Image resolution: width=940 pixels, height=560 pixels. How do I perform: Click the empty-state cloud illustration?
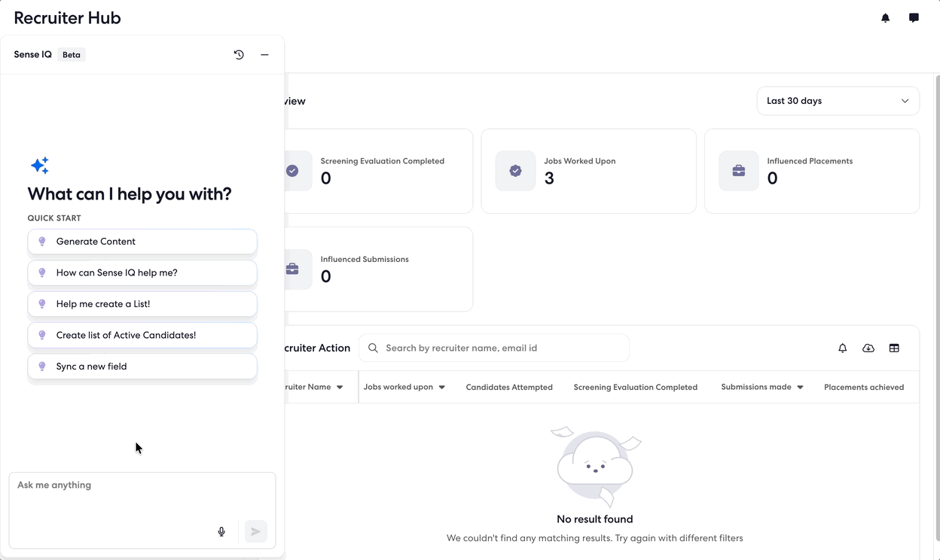(595, 467)
